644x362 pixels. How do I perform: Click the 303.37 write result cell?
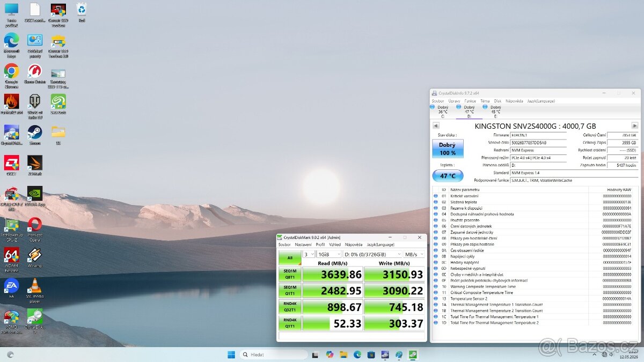[394, 323]
